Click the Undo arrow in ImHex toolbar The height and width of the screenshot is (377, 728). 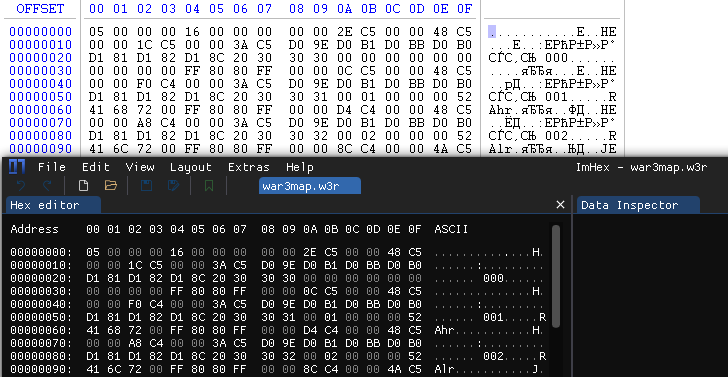pyautogui.click(x=21, y=186)
